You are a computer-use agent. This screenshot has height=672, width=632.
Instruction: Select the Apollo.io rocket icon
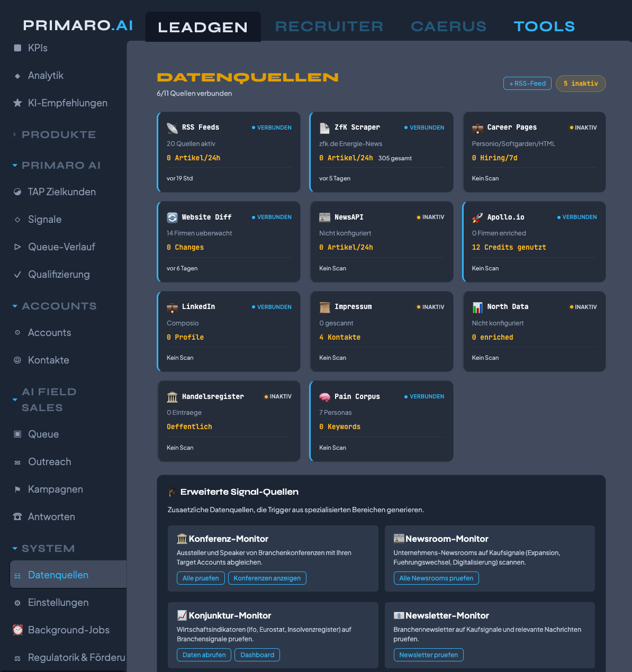coord(477,217)
